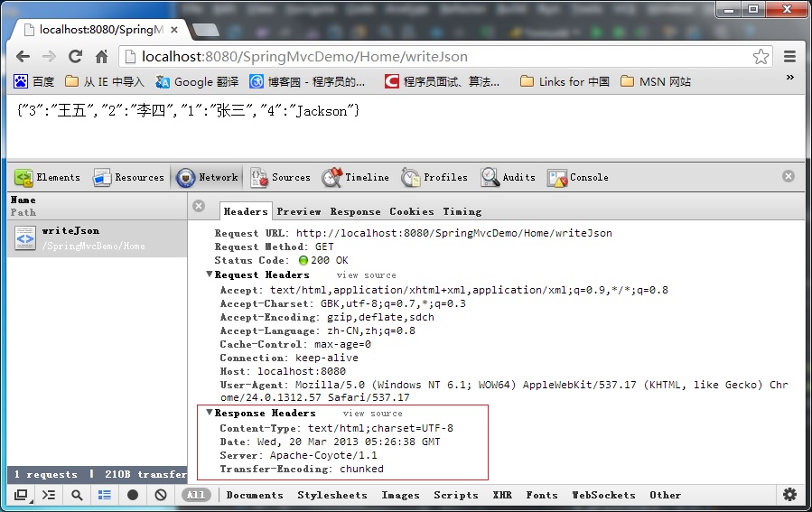Click the Name Path column header
Viewport: 812px width, 512px height.
coord(97,206)
